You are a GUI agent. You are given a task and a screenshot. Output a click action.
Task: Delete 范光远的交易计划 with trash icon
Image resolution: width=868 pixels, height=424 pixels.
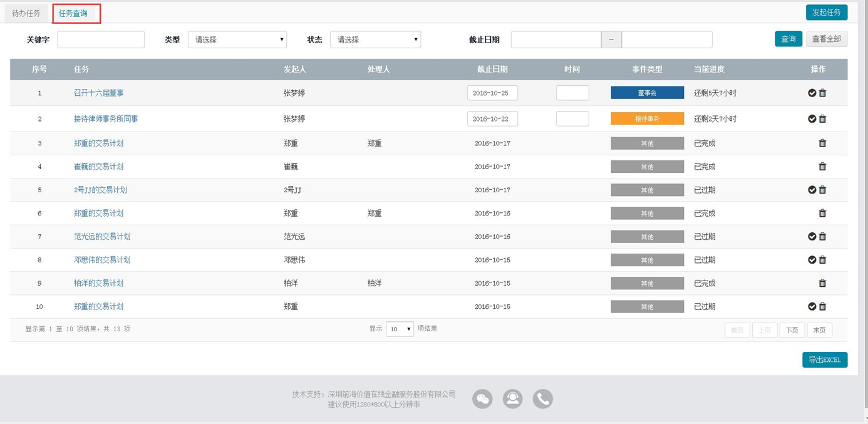pos(822,236)
